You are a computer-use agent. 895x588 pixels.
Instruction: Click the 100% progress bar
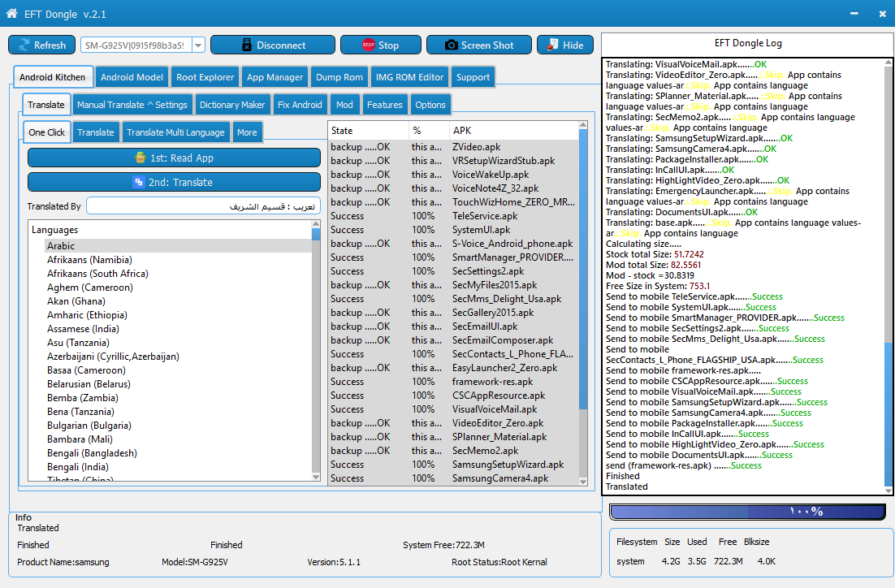(748, 512)
